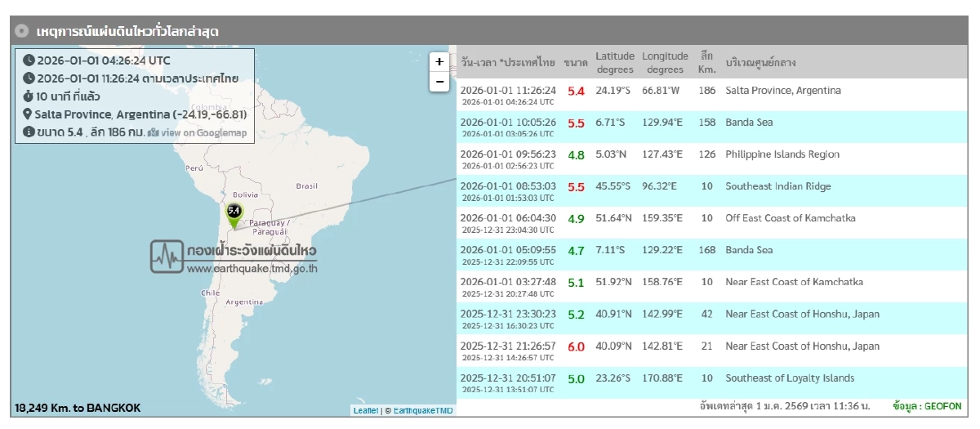Select the Southeast of Loyalty Islands row

click(x=790, y=378)
